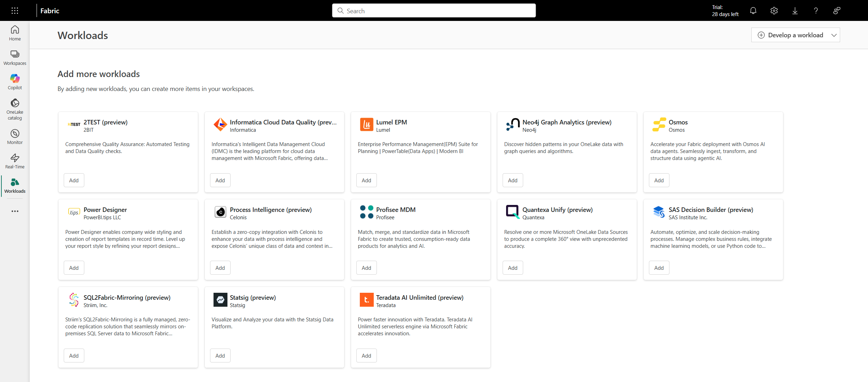The height and width of the screenshot is (382, 868).
Task: Click Striim, Inc. publisher text
Action: tap(95, 305)
